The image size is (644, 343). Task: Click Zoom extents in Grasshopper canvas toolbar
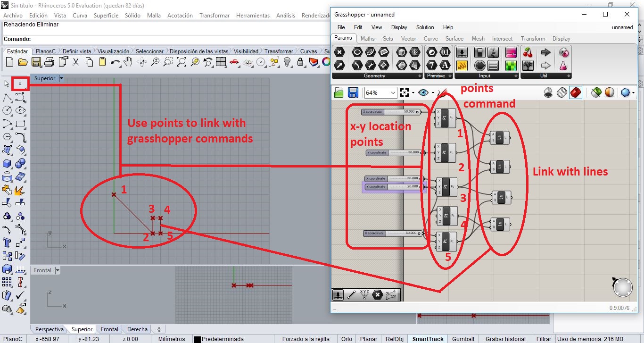(405, 92)
